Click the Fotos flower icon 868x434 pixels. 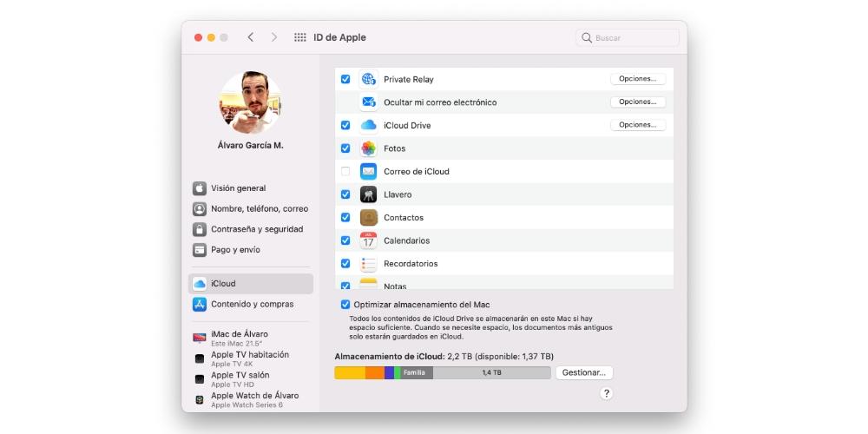(368, 148)
